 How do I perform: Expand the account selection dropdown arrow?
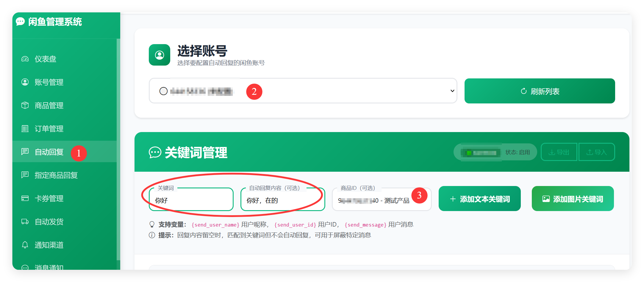click(452, 91)
